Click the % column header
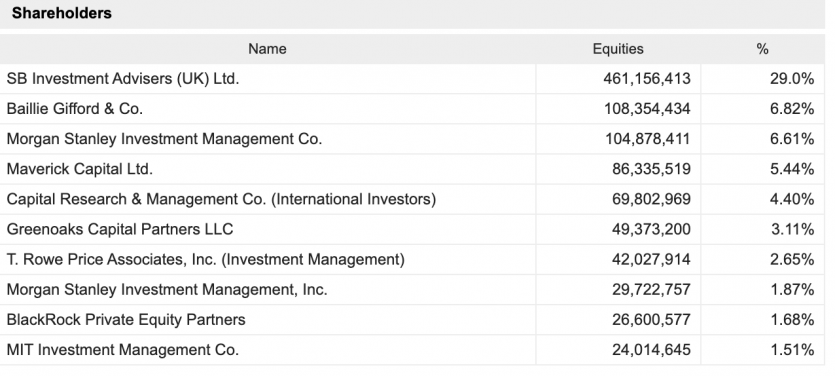 762,49
